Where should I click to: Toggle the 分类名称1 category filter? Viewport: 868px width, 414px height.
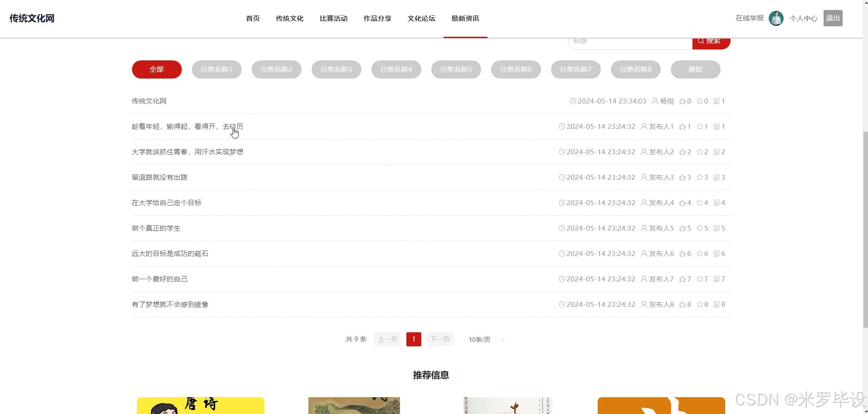tap(216, 69)
